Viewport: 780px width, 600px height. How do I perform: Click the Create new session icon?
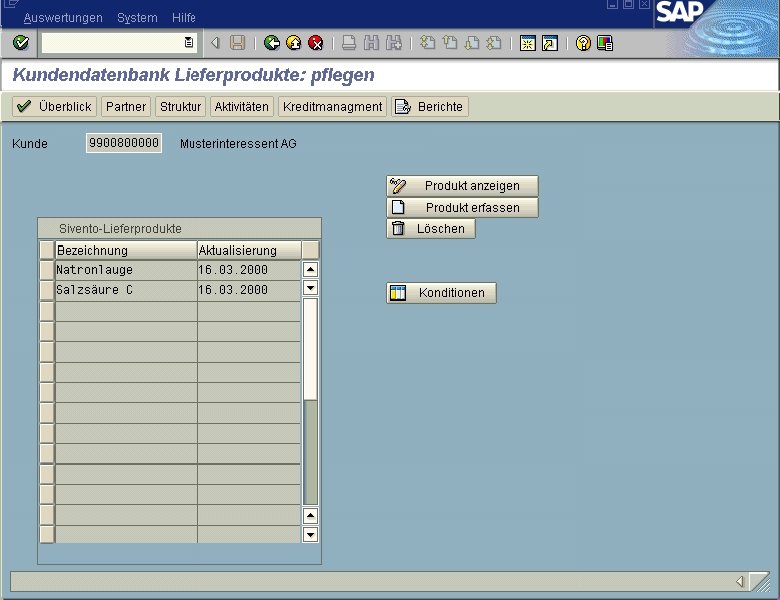point(528,43)
